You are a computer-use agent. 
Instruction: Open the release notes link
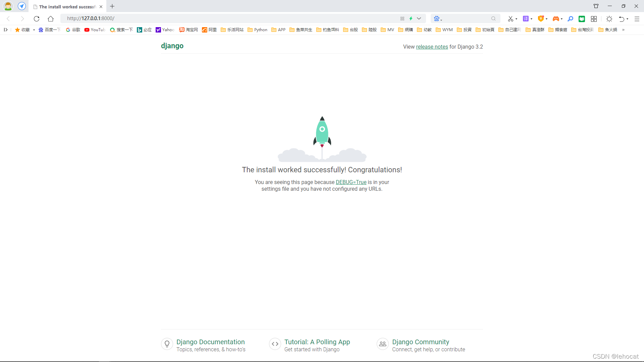(x=432, y=47)
